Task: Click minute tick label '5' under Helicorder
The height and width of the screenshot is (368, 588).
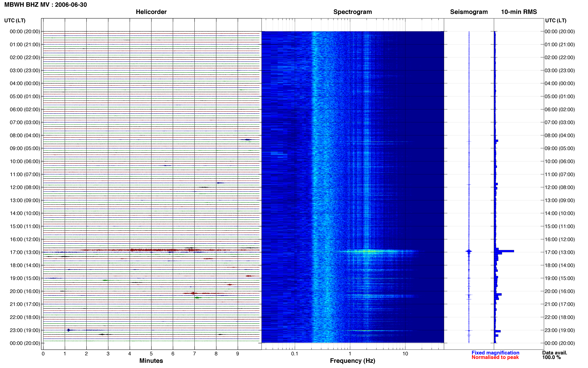Action: pyautogui.click(x=151, y=354)
